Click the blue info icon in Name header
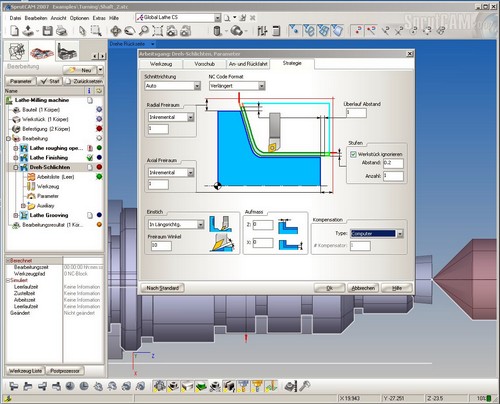500x404 pixels. (89, 91)
